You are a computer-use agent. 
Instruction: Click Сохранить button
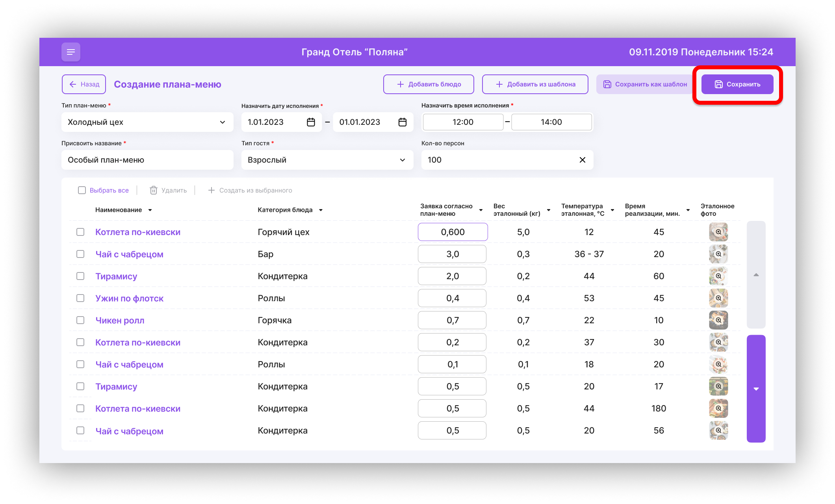pyautogui.click(x=737, y=84)
